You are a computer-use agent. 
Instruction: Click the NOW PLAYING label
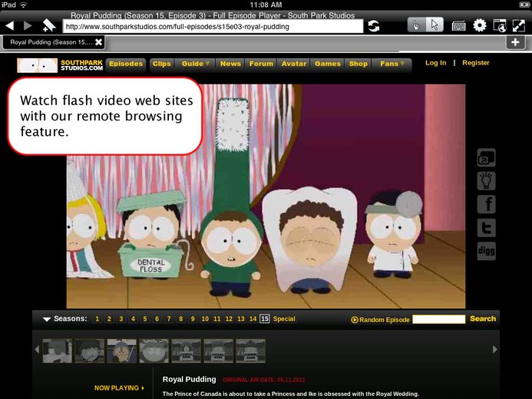click(x=119, y=387)
